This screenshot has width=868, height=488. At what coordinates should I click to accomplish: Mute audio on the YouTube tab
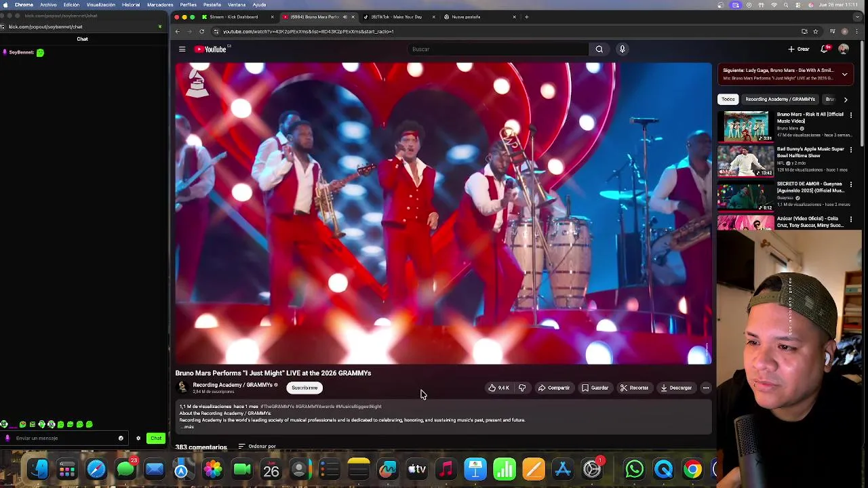click(x=344, y=17)
